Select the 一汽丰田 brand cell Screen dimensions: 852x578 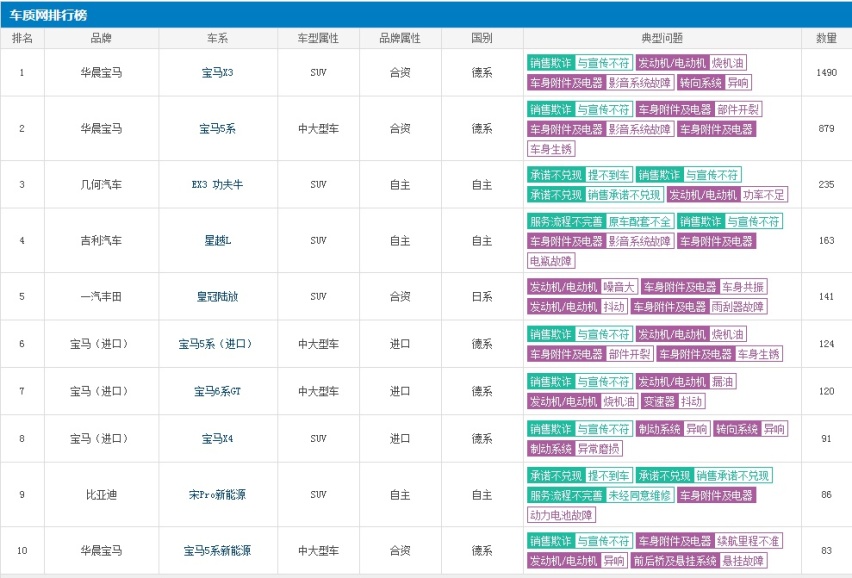pos(101,297)
